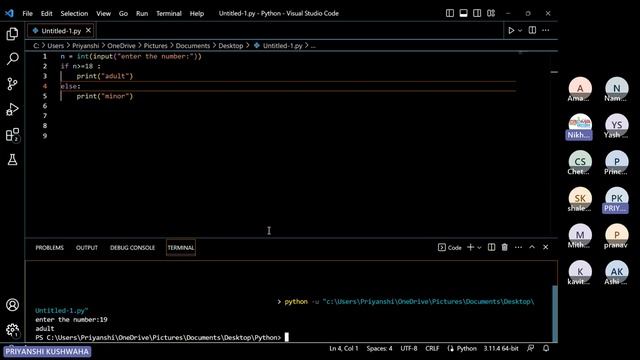Open the File menu
The image size is (640, 360).
(27, 13)
